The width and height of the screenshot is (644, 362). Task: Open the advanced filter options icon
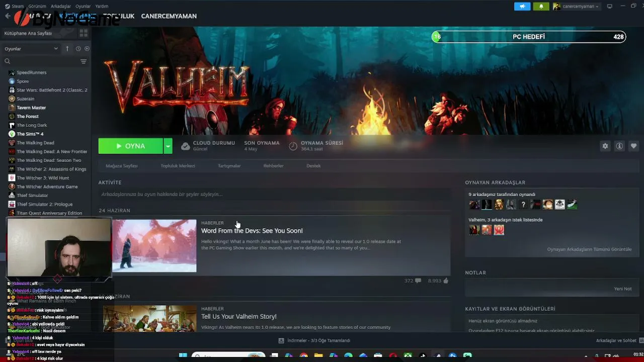(x=84, y=61)
